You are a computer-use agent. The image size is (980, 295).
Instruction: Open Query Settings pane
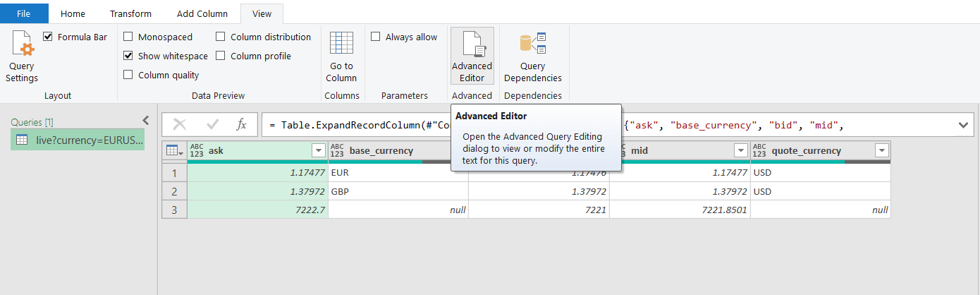point(22,57)
